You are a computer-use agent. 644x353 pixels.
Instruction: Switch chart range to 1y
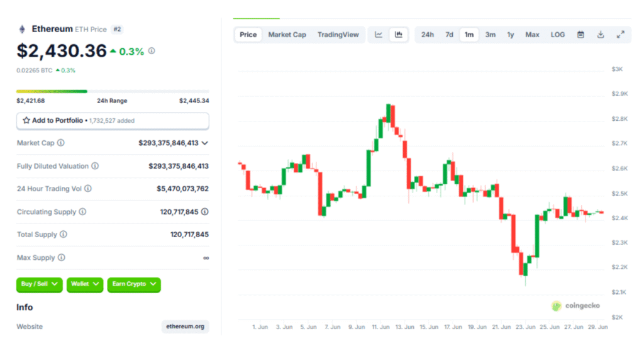pyautogui.click(x=511, y=35)
